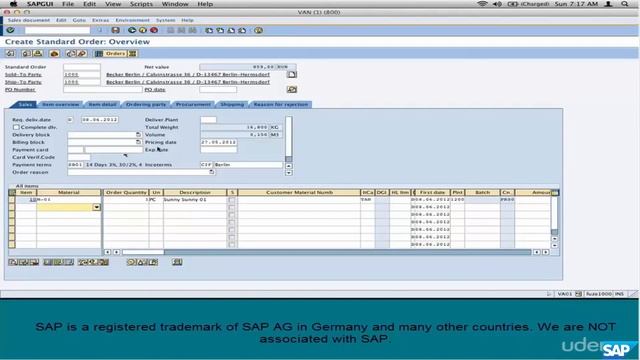640x360 pixels.
Task: Switch to the Shipping tab
Action: coord(232,104)
